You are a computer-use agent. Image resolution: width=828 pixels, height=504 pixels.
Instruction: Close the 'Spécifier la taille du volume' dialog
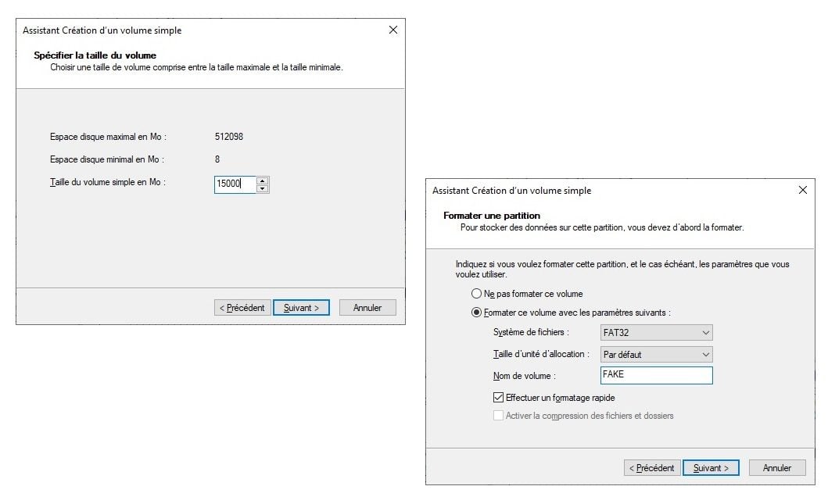(392, 30)
